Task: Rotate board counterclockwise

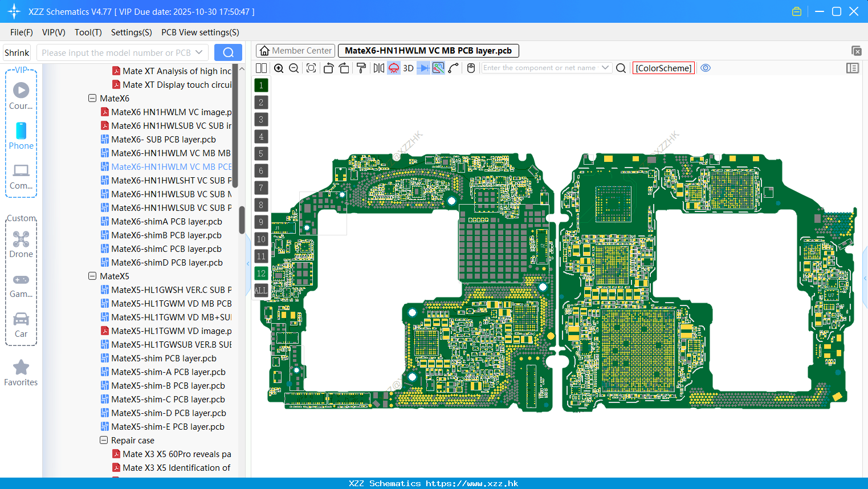Action: click(328, 68)
